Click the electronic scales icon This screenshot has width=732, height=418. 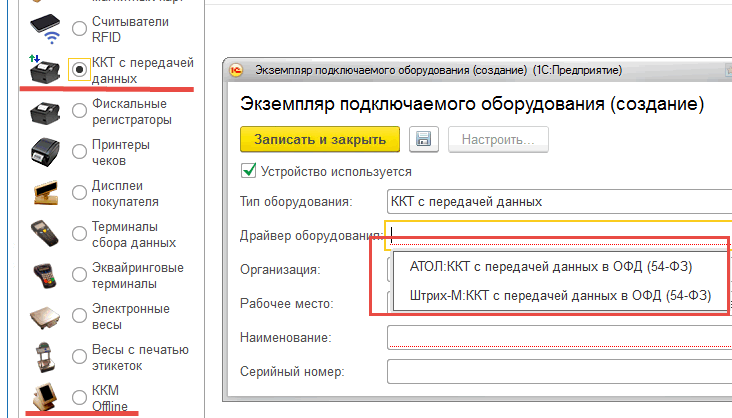[x=45, y=317]
